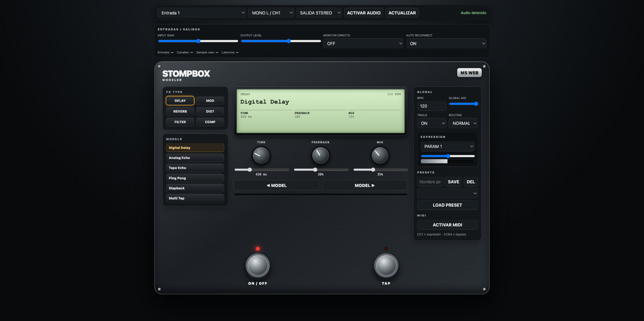Go to previous model with ◀ MODEL

tap(277, 185)
